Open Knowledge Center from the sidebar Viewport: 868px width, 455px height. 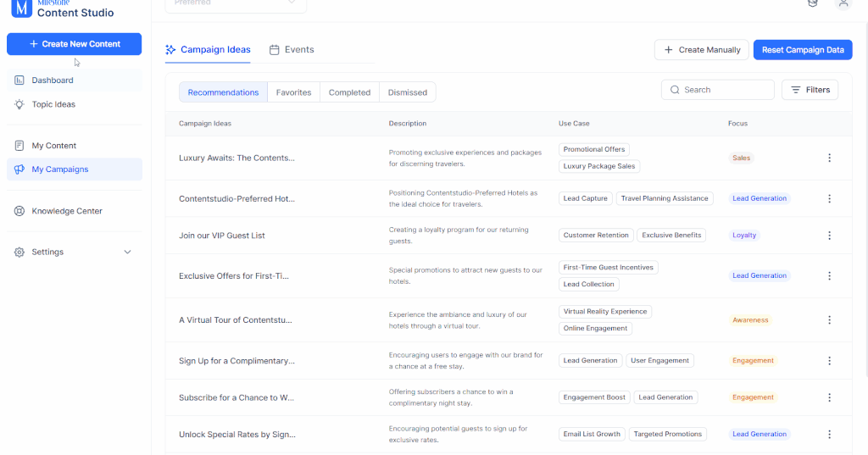pos(75,211)
